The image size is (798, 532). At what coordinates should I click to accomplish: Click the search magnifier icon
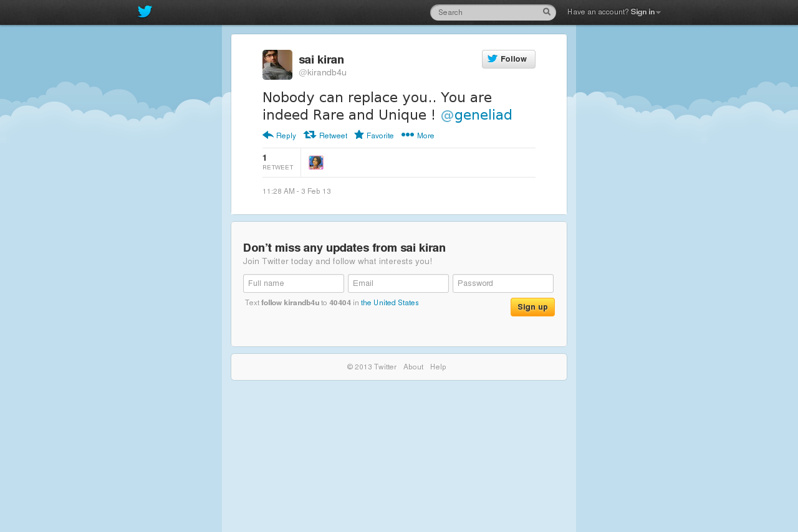547,12
